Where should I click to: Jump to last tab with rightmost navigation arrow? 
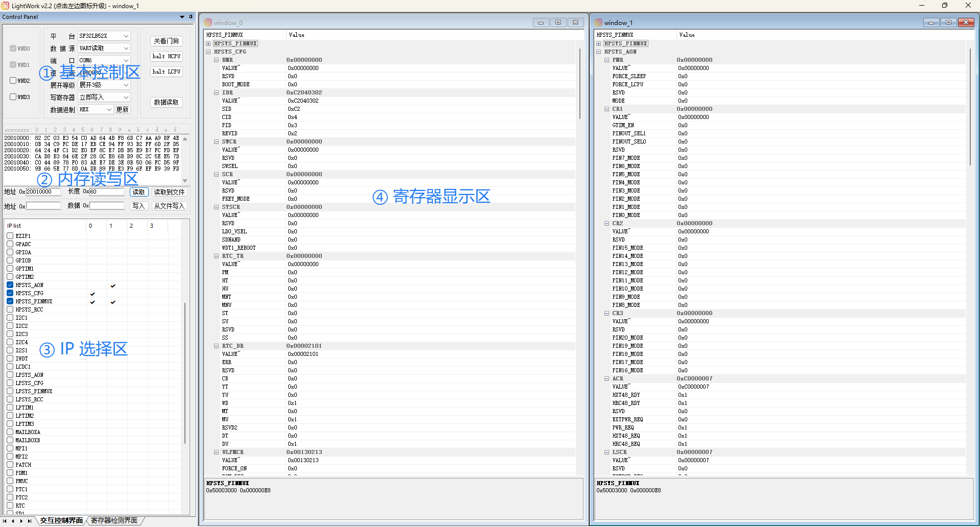pos(29,521)
